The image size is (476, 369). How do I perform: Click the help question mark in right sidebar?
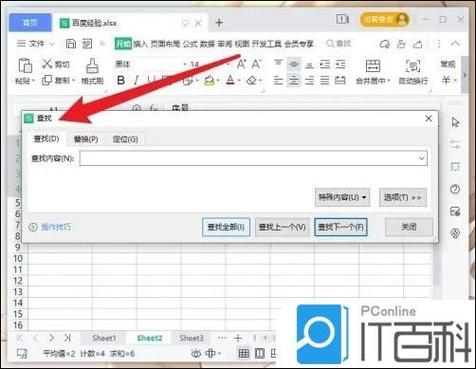coord(455,189)
